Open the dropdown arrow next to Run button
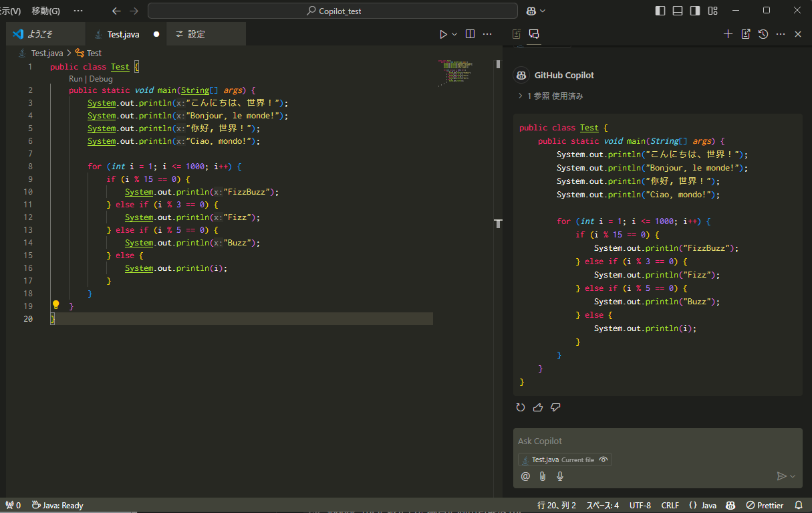812x513 pixels. click(x=454, y=34)
